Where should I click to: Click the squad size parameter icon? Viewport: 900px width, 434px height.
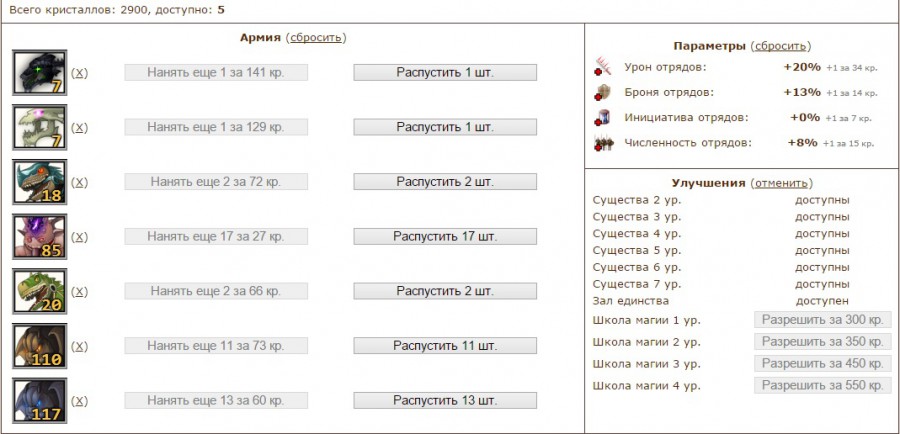click(x=602, y=143)
